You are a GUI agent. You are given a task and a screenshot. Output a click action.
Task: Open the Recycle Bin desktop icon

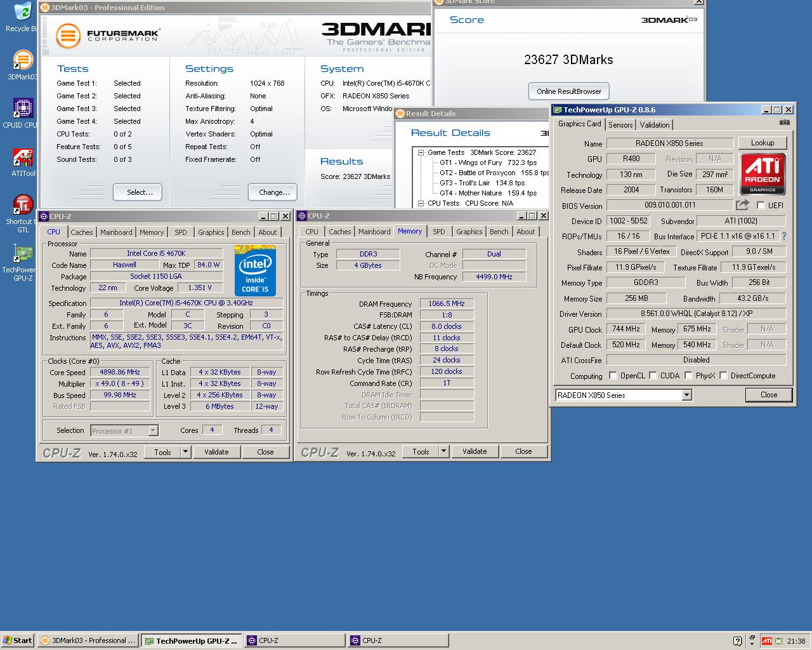point(23,11)
